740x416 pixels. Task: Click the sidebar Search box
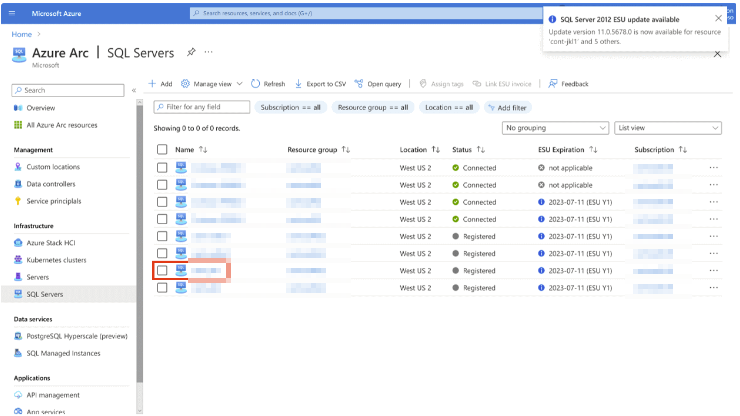click(67, 90)
